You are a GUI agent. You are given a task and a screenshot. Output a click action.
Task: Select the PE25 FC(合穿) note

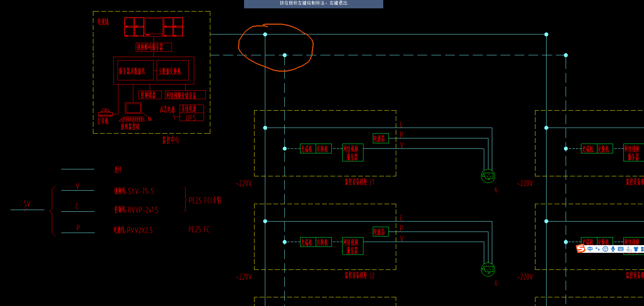(205, 200)
